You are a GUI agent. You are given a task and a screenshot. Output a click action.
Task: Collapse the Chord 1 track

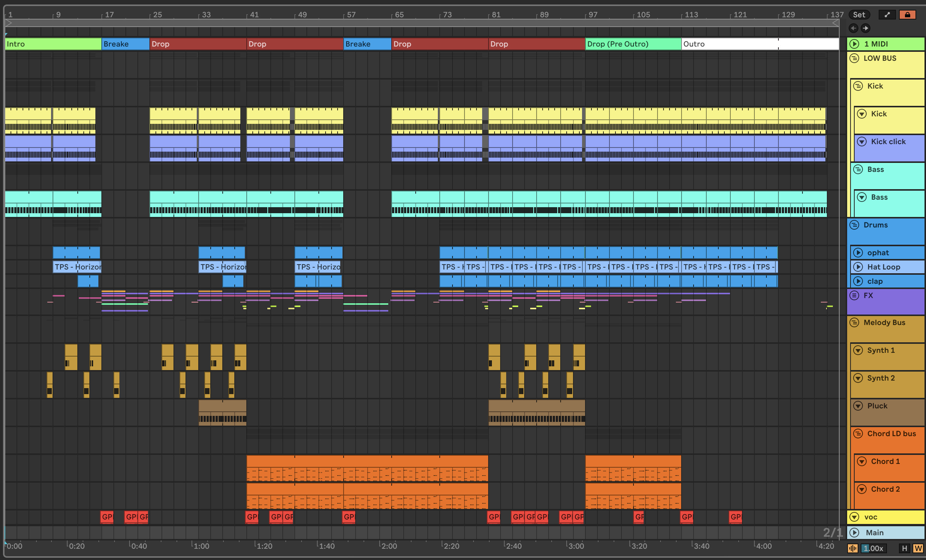[x=862, y=461]
